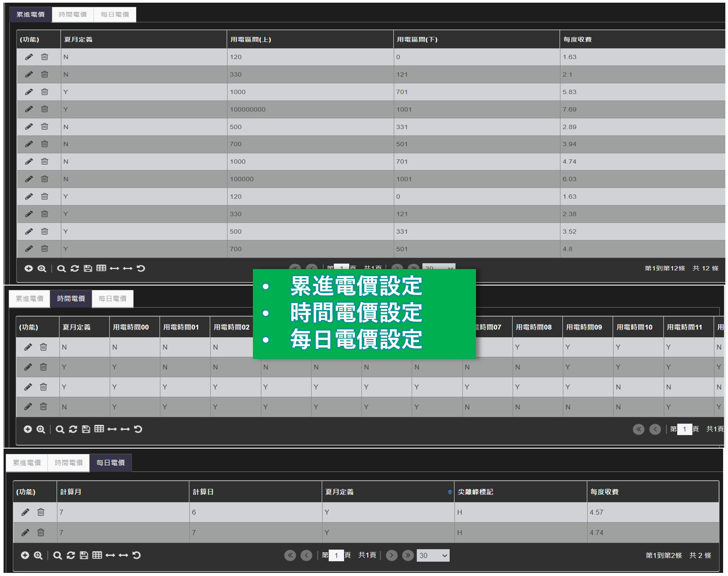
Task: Click the add-record plus icon in 累進電價 toolbar
Action: pyautogui.click(x=28, y=269)
